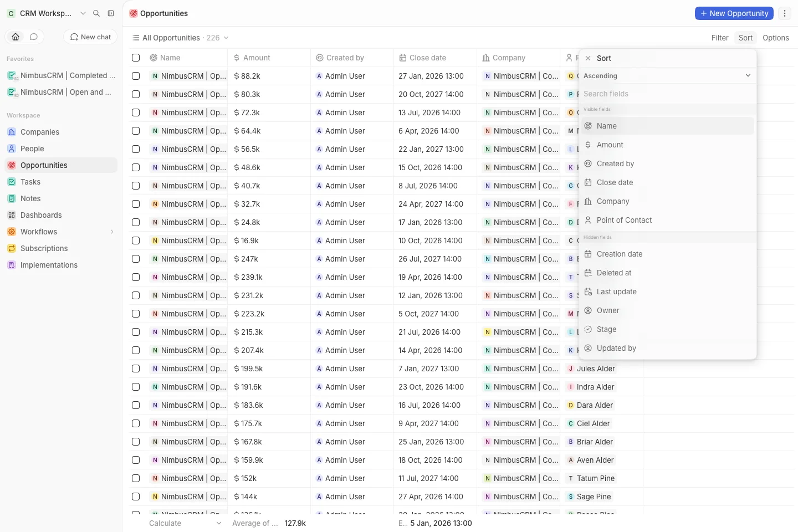Focus the Search fields input
This screenshot has width=798, height=532.
click(667, 94)
